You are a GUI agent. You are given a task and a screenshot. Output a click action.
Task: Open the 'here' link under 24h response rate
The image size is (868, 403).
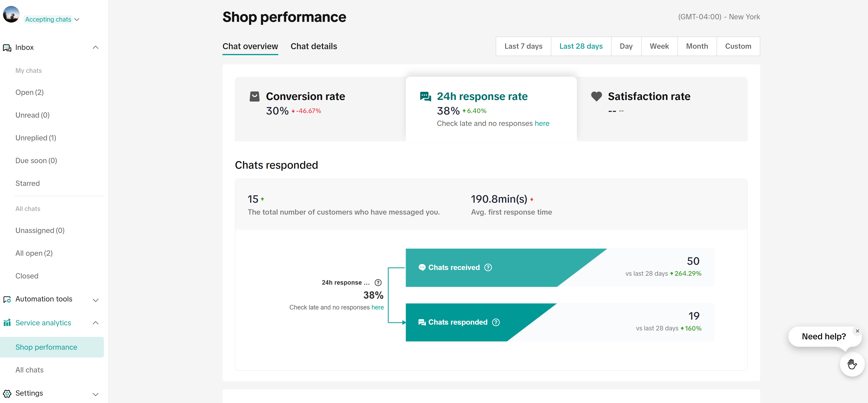(x=541, y=123)
